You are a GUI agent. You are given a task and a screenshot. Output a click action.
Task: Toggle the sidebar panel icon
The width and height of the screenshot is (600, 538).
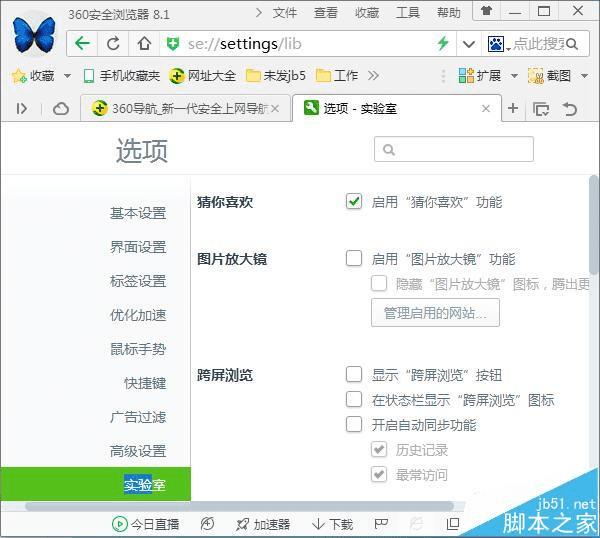point(21,109)
